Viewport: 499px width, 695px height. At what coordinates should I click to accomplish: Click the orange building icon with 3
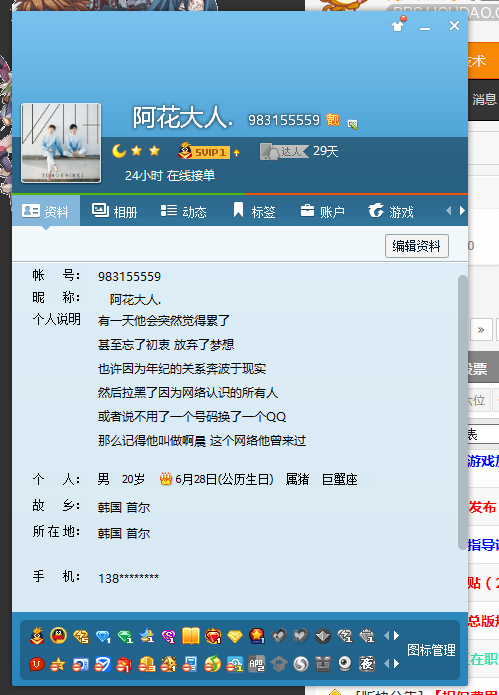[147, 664]
